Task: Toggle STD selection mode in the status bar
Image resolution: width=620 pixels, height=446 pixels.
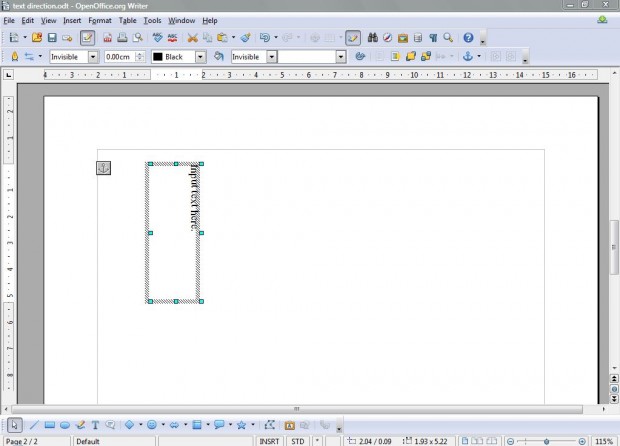Action: pos(298,441)
